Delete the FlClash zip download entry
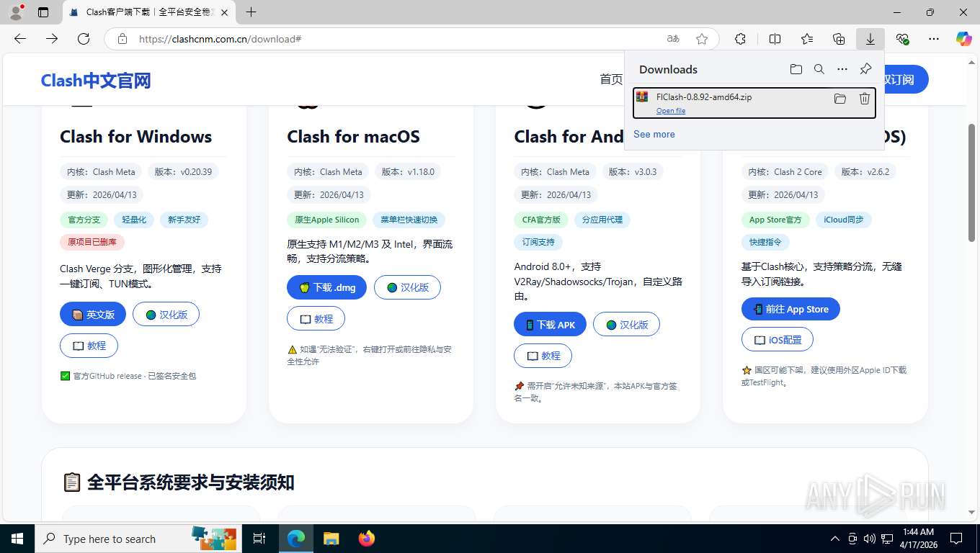 click(x=864, y=99)
